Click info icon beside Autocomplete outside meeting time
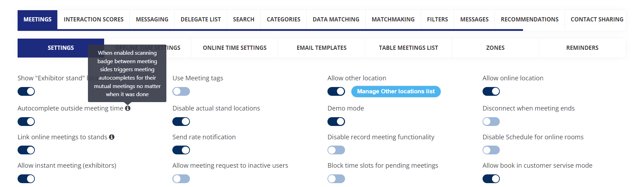This screenshot has width=644, height=187. click(128, 108)
